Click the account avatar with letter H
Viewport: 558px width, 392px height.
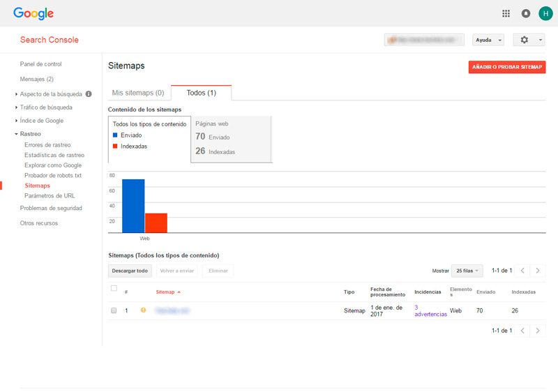pyautogui.click(x=545, y=13)
